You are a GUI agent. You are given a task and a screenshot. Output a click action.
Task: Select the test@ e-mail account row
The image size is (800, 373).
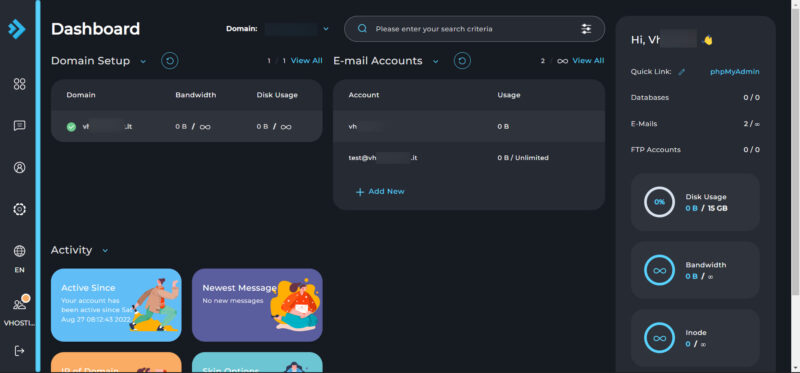point(469,158)
